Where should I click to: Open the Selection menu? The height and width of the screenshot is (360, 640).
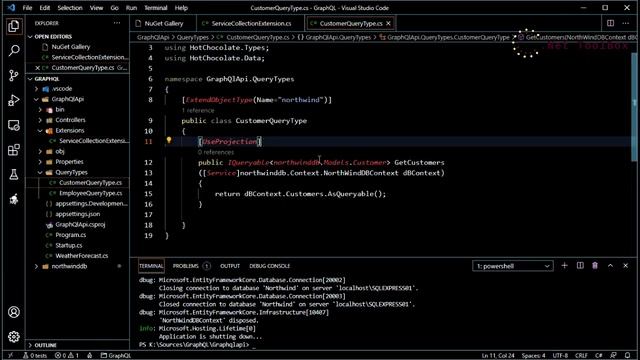(70, 8)
